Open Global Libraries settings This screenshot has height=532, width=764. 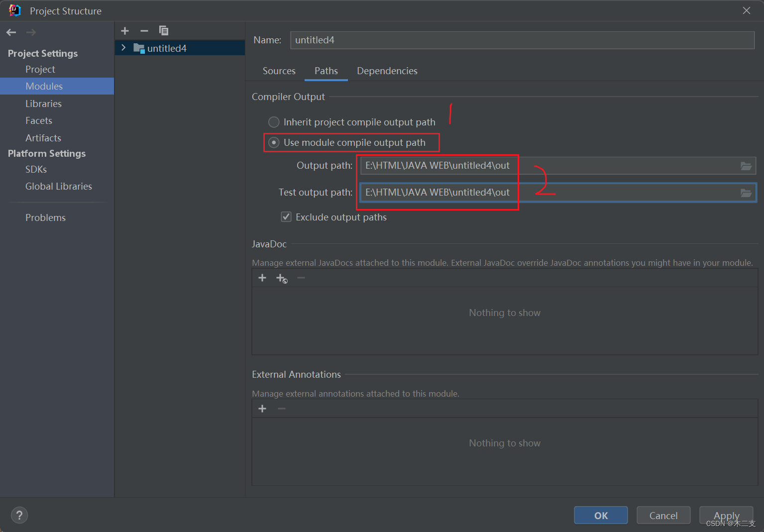coord(59,186)
